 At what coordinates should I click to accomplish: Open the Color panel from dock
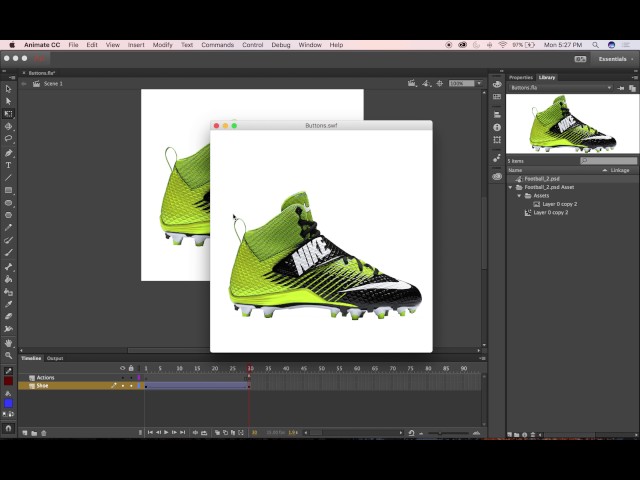point(497,84)
